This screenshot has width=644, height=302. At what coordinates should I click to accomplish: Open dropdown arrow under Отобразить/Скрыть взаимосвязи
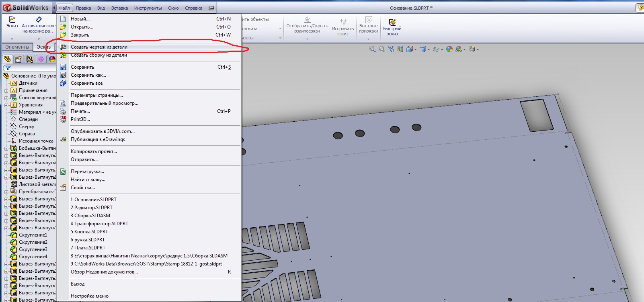tap(307, 39)
